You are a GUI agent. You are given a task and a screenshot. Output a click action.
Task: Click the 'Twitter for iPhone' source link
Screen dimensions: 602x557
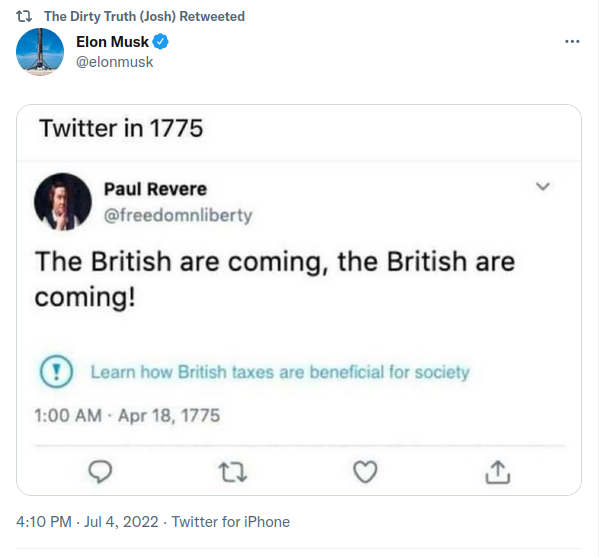pyautogui.click(x=230, y=522)
